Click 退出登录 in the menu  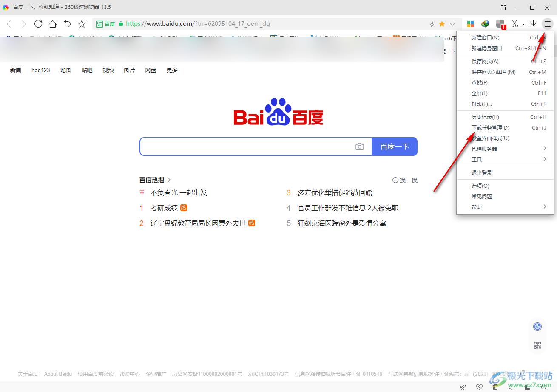[x=506, y=173]
